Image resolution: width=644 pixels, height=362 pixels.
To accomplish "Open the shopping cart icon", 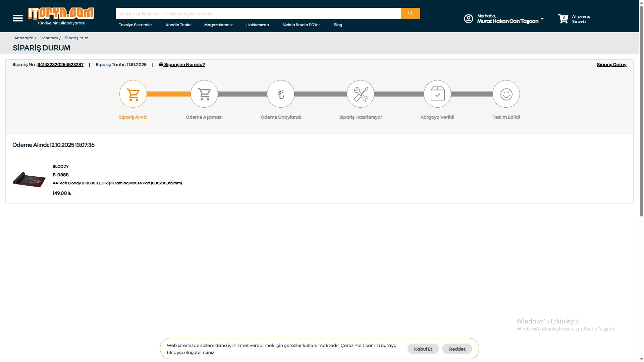I will pyautogui.click(x=563, y=19).
